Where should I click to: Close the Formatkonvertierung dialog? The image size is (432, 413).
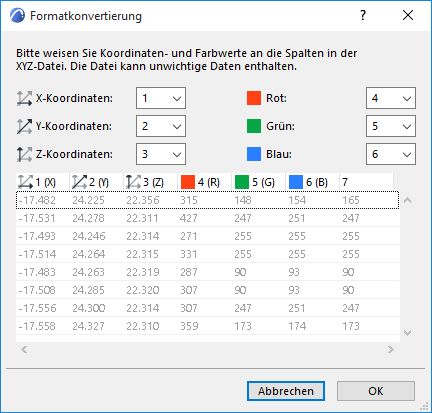[x=408, y=15]
